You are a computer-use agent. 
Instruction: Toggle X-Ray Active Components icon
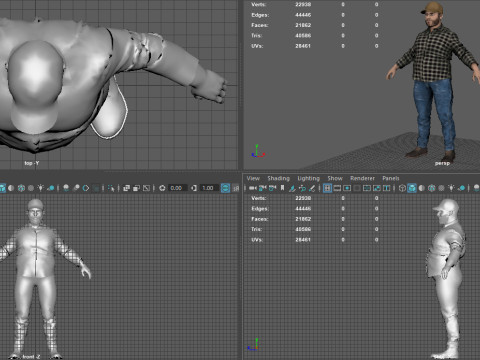pyautogui.click(x=136, y=188)
